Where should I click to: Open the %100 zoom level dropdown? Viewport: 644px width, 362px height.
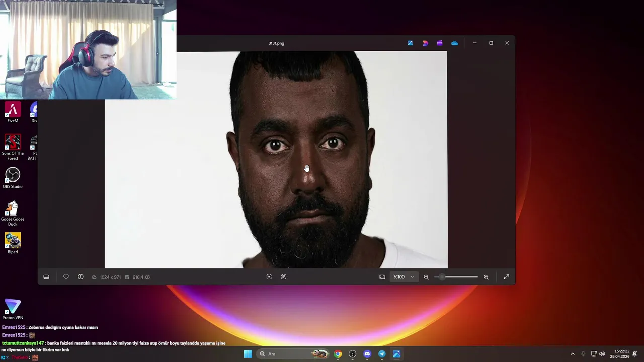(404, 277)
